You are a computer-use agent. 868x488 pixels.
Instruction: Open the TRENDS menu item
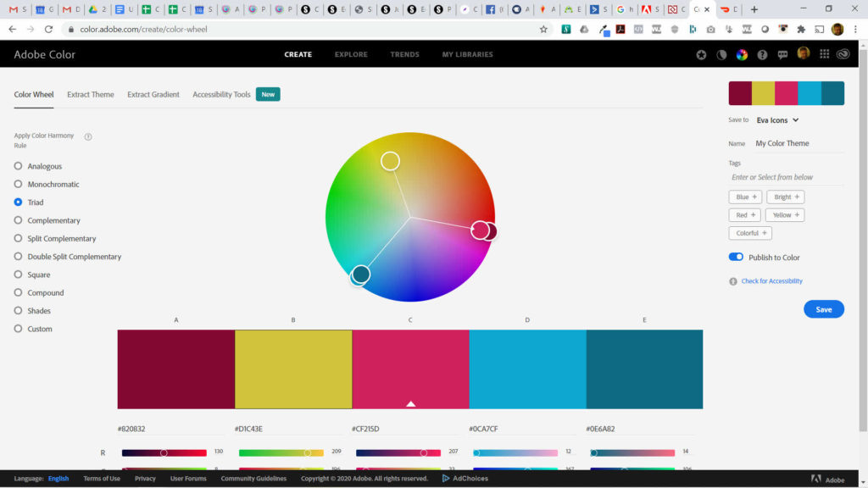404,54
